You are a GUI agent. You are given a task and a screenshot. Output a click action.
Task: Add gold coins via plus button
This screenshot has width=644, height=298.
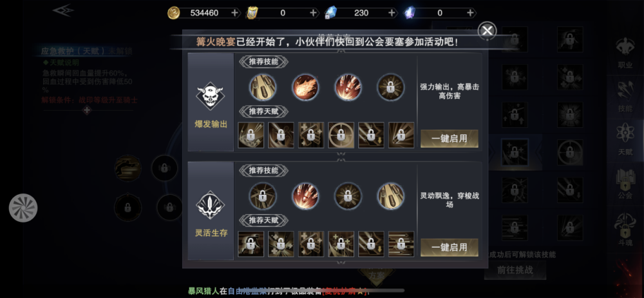[234, 13]
